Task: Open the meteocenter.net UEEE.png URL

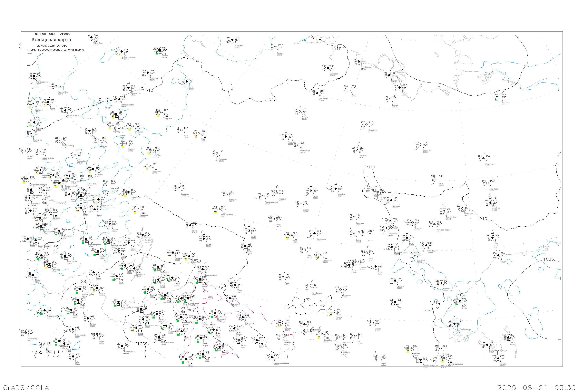Action: pyautogui.click(x=55, y=50)
